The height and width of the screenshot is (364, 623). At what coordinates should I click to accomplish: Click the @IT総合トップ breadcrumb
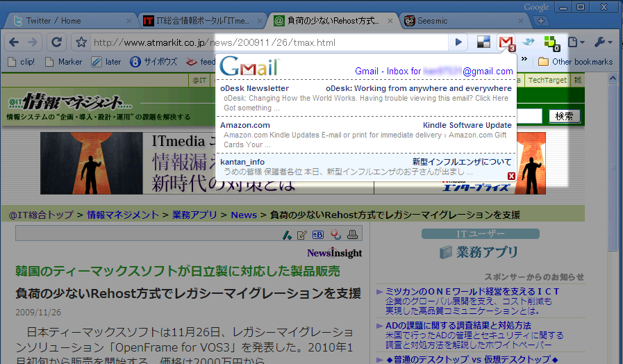point(41,215)
